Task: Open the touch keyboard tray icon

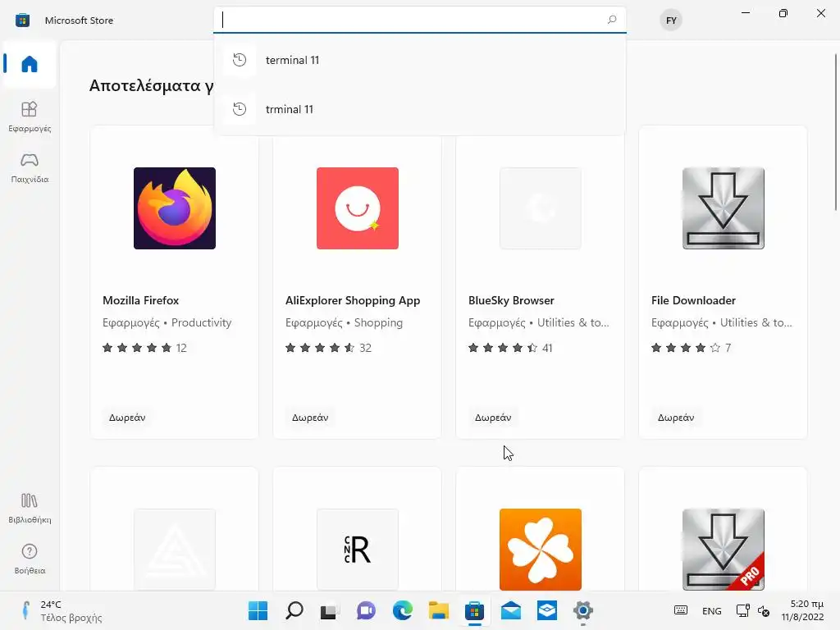Action: coord(681,610)
